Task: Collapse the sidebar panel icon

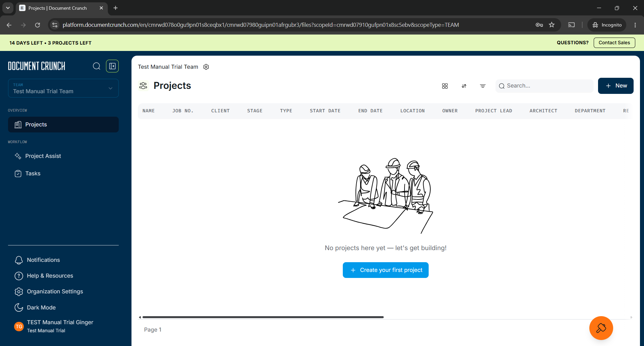Action: tap(112, 66)
